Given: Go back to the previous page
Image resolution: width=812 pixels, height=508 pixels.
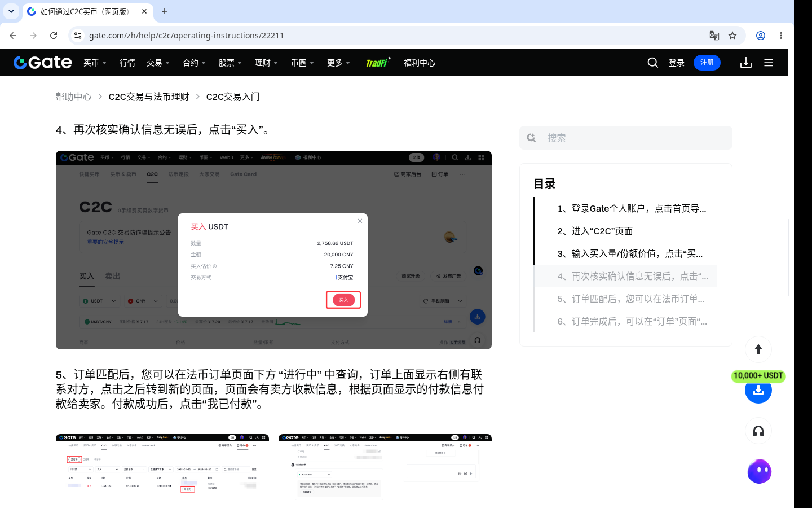Looking at the screenshot, I should (x=13, y=36).
